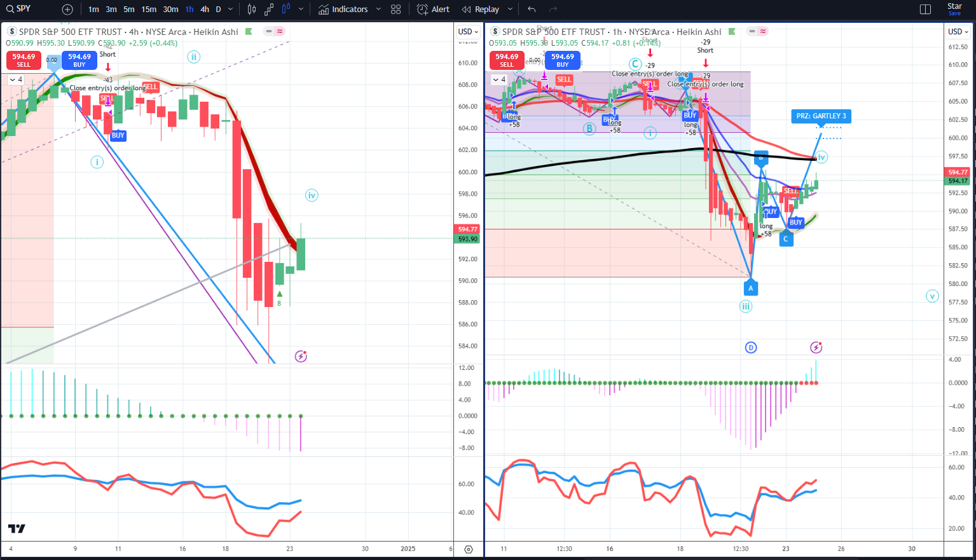Click the Star Save layout name
976x560 pixels.
point(954,9)
